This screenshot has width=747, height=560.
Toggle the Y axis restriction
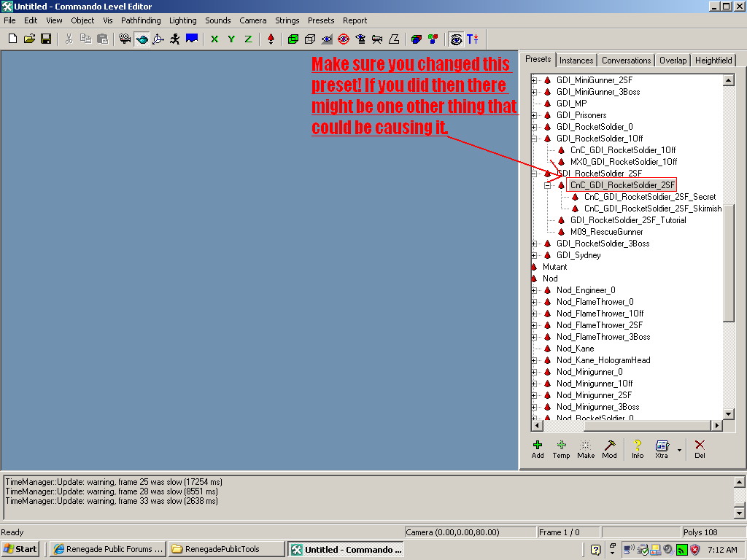[231, 39]
